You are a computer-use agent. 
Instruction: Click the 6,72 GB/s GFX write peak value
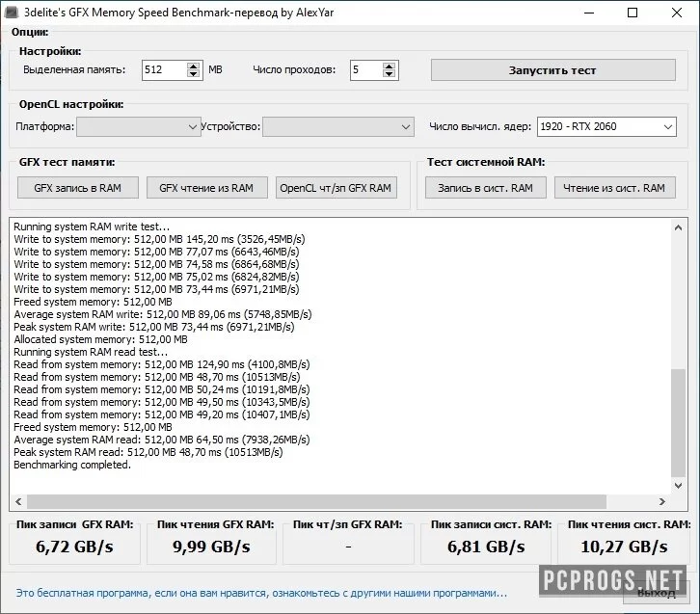click(x=74, y=547)
